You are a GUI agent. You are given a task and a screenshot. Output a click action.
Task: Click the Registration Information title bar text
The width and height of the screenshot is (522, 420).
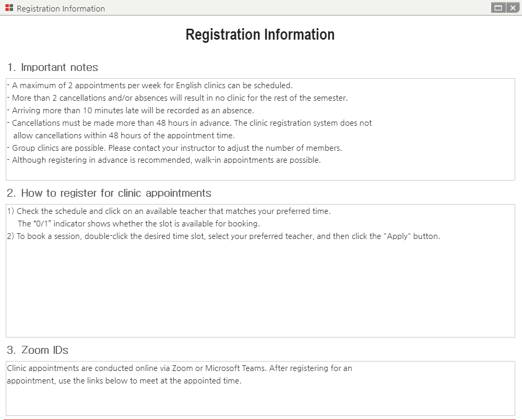pyautogui.click(x=61, y=8)
